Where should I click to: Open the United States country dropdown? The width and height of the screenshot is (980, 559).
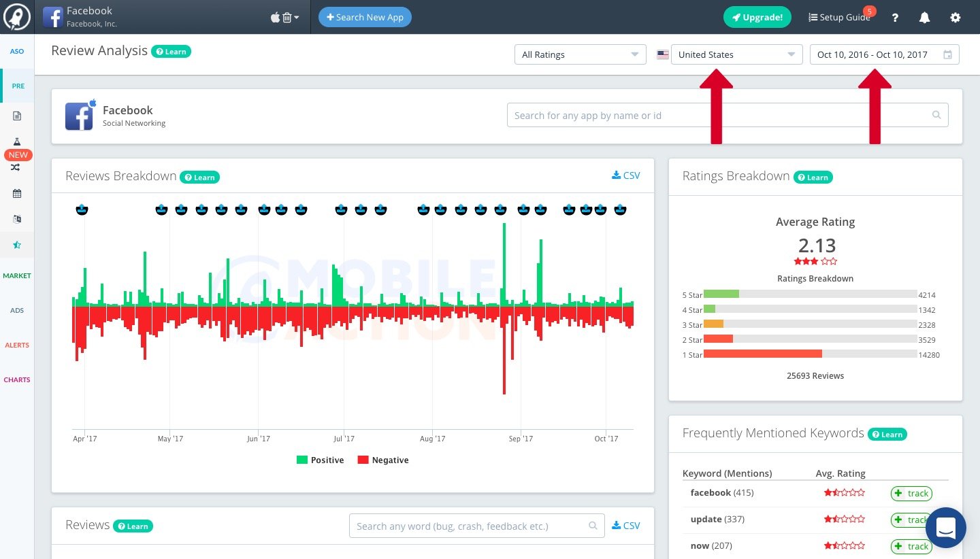(736, 54)
